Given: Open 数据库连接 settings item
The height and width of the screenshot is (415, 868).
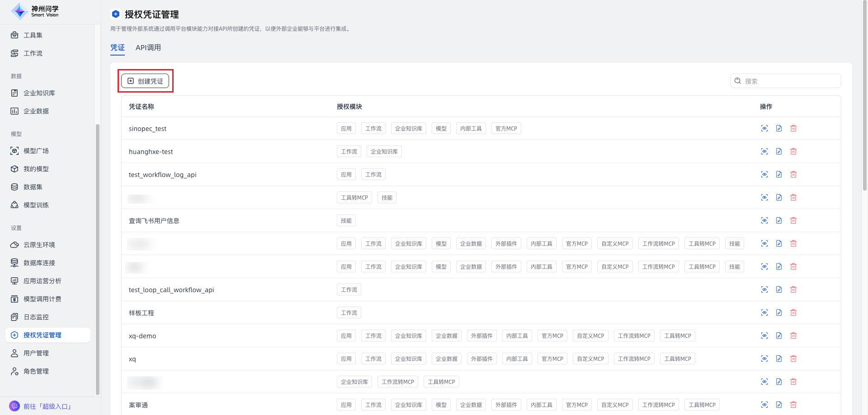Looking at the screenshot, I should pos(48,263).
